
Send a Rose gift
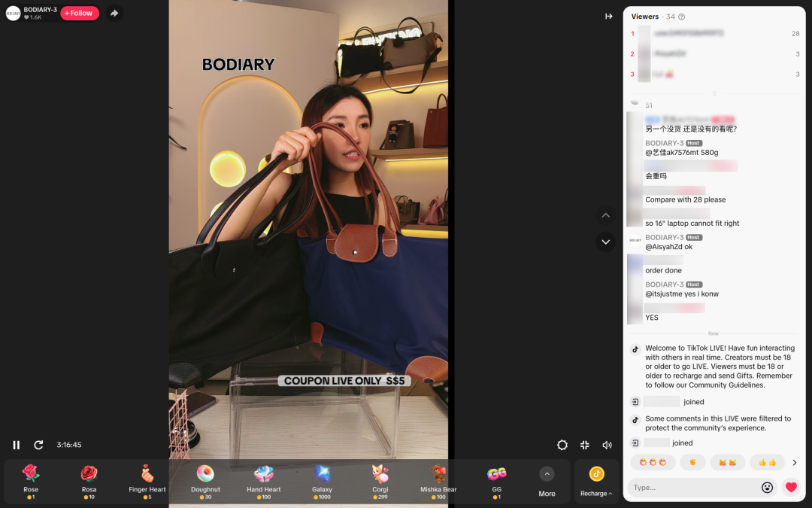pyautogui.click(x=31, y=482)
